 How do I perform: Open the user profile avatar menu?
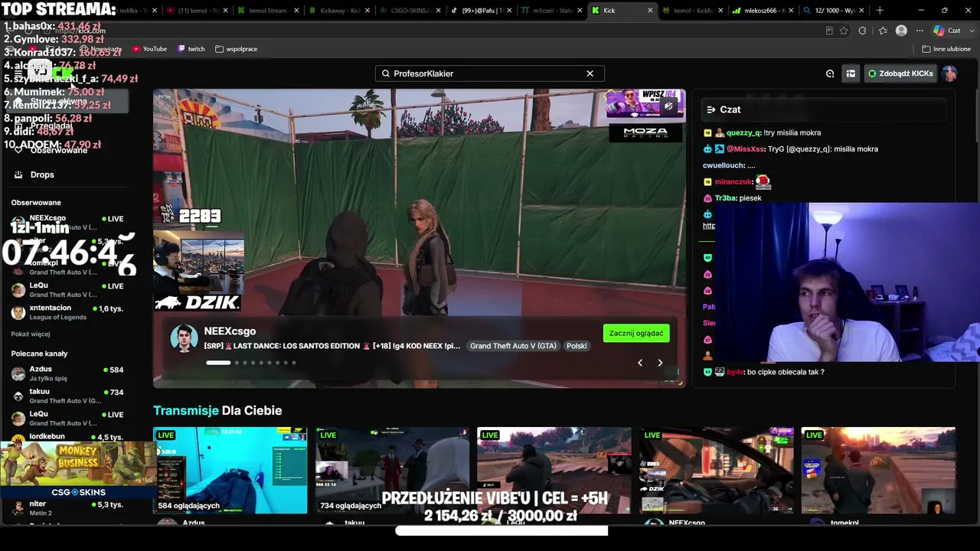[949, 73]
